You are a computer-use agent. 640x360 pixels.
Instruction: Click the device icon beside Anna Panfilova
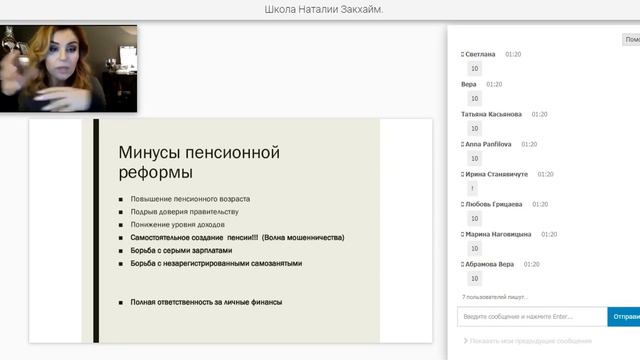click(462, 144)
